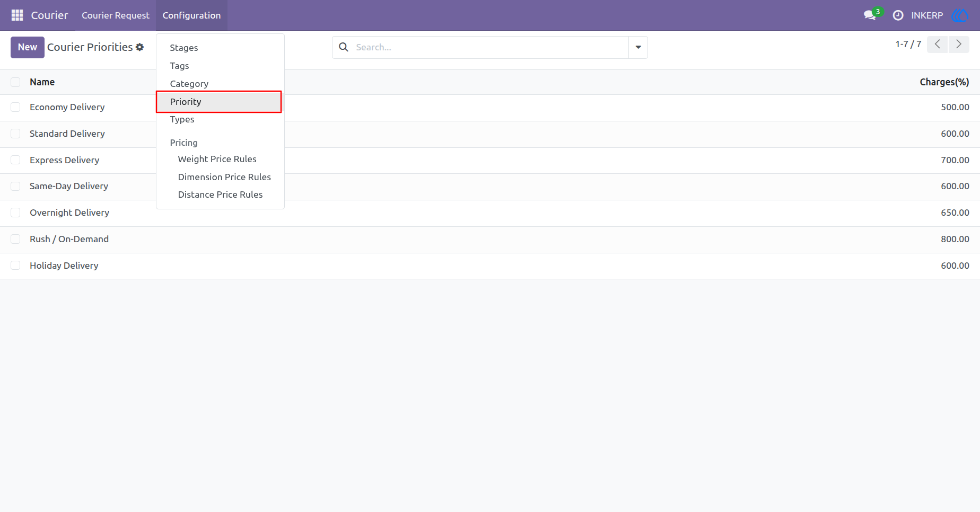Screen dimensions: 980x512
Task: Click the New button
Action: 28,47
